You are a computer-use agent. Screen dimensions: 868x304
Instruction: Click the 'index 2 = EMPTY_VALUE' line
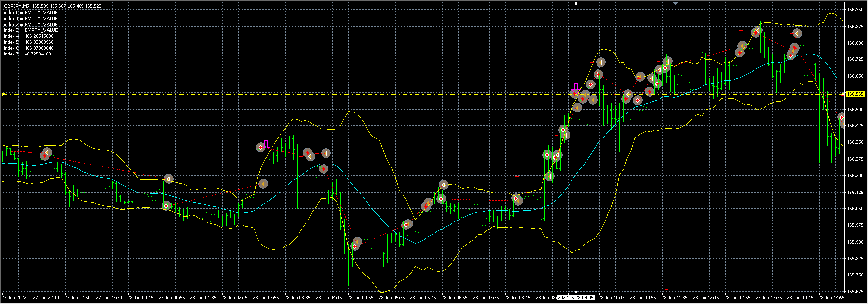[31, 24]
